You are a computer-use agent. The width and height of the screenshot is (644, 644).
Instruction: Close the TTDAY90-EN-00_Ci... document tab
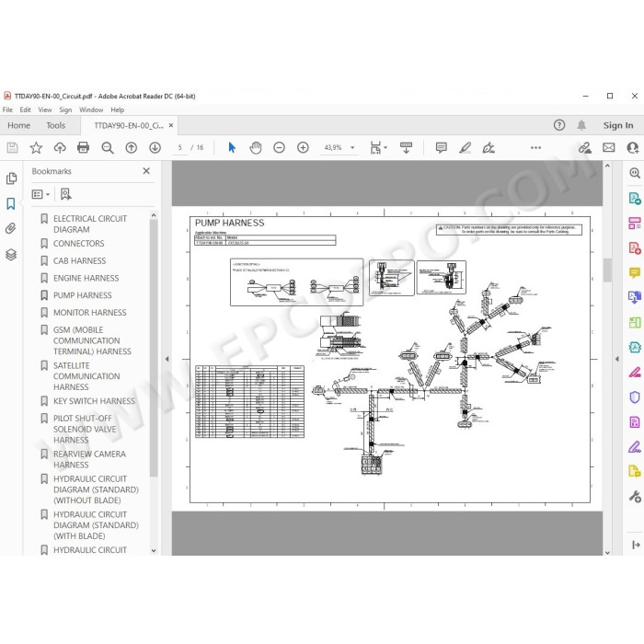tap(171, 125)
